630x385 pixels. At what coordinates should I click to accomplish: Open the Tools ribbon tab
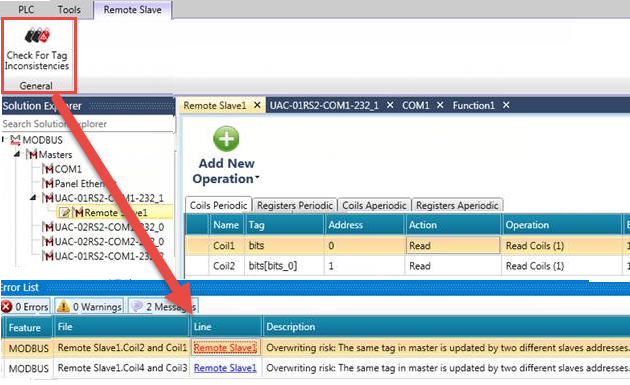[x=69, y=10]
